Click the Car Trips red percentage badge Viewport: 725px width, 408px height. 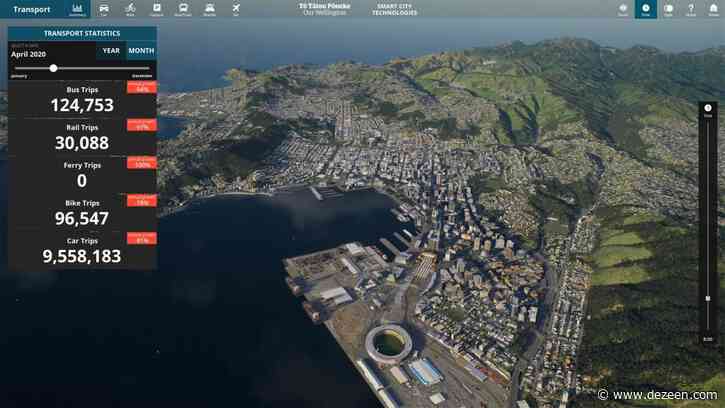point(141,238)
